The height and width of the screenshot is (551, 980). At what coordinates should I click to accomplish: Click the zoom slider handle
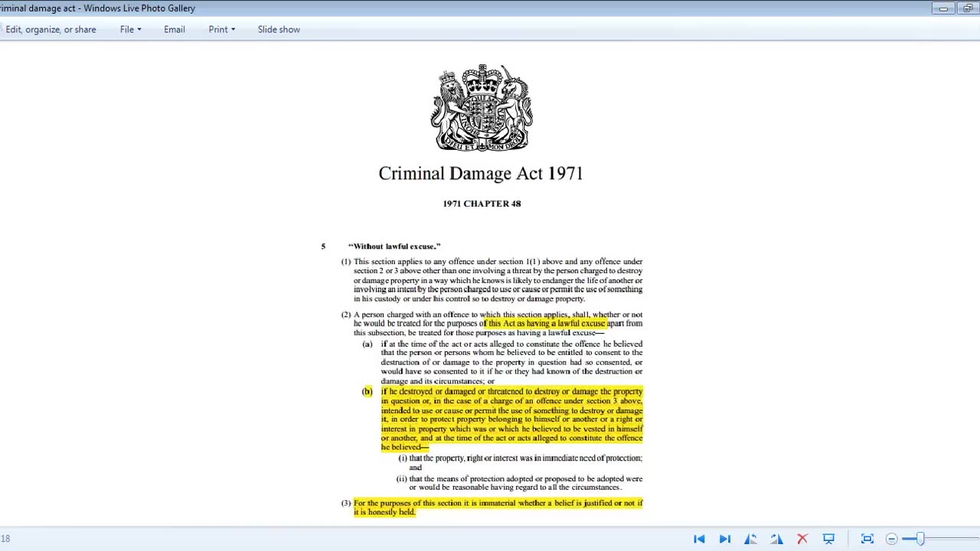click(920, 540)
